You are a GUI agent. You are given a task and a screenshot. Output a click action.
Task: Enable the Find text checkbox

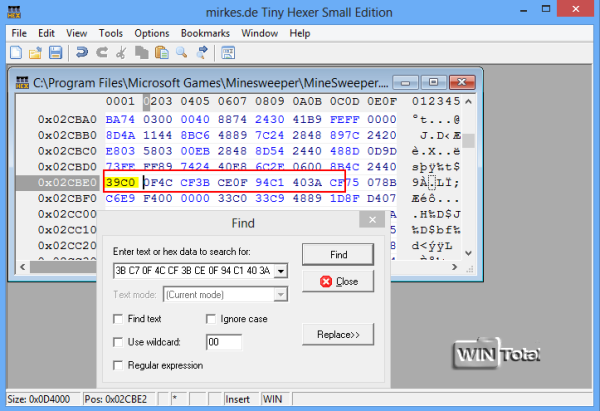[118, 319]
